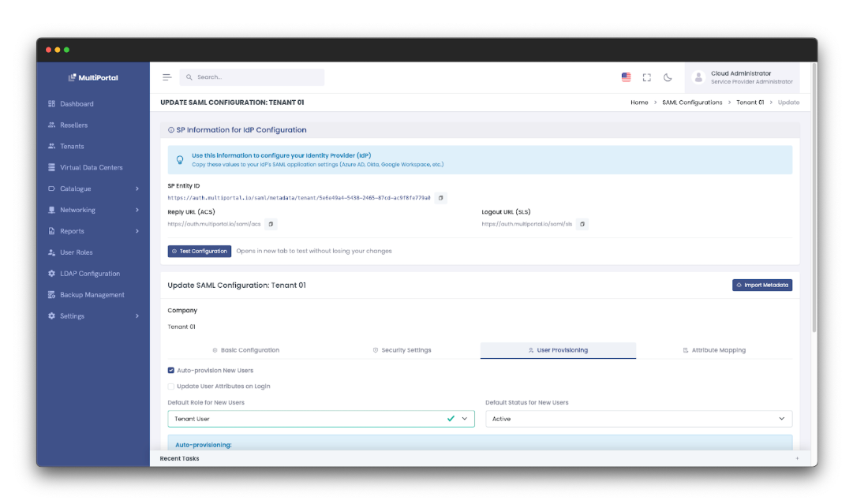The image size is (853, 504).
Task: Enable Update User Attributes on Login
Action: coord(170,386)
